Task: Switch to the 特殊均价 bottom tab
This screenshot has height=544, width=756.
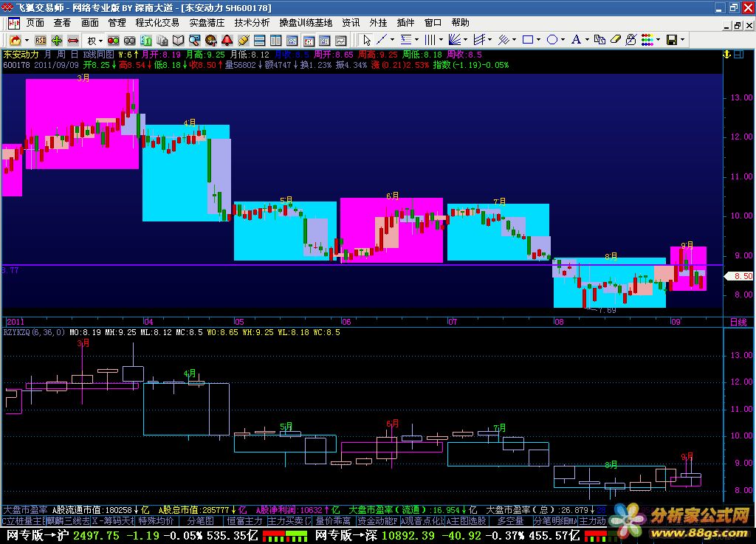Action: [156, 521]
